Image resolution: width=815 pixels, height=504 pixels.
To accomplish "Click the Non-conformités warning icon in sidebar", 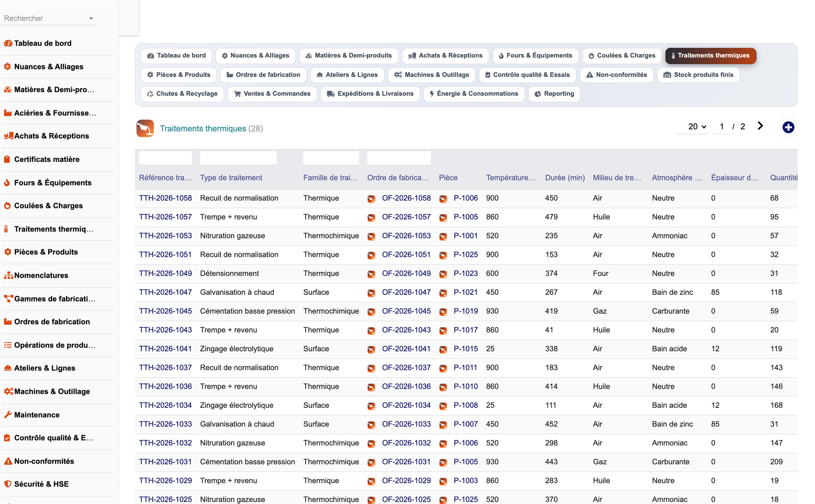I will tap(8, 461).
